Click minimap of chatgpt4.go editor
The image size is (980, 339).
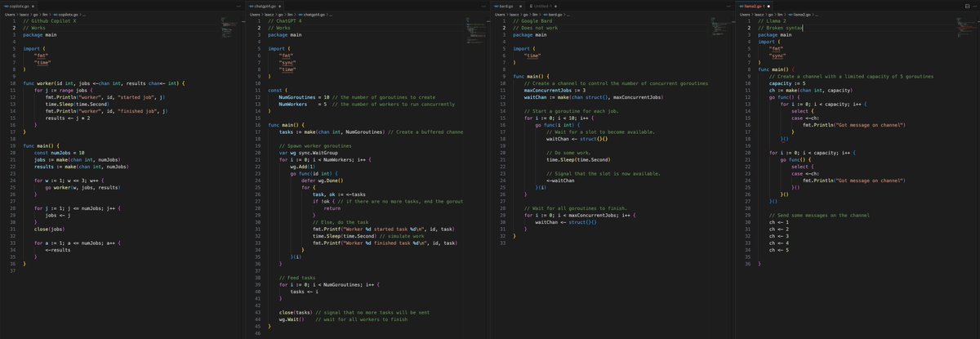[474, 31]
